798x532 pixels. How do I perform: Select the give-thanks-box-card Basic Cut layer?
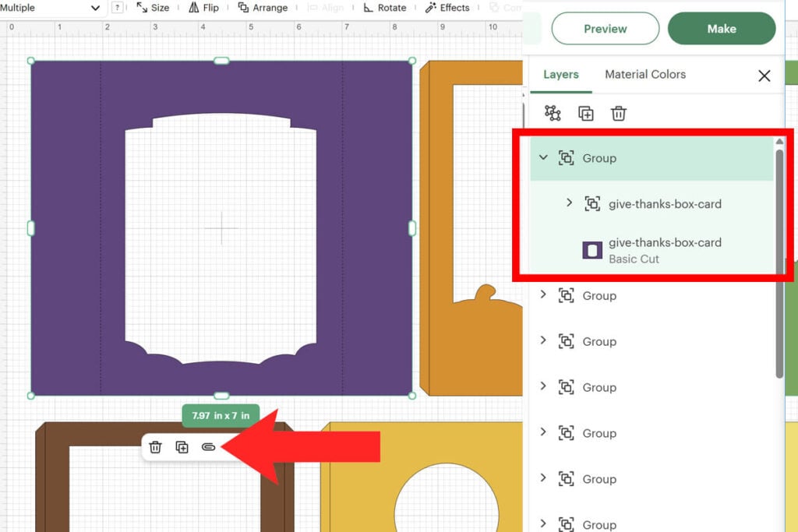[652, 250]
